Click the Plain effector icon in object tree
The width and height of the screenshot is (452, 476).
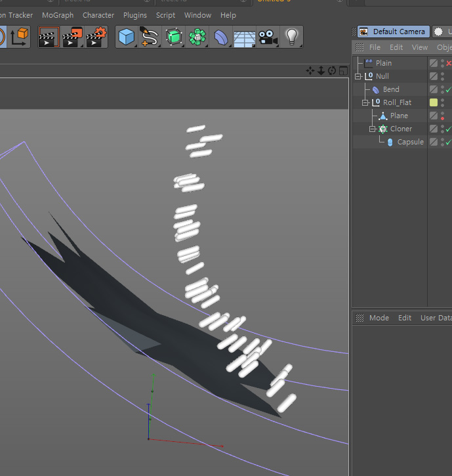(x=369, y=63)
